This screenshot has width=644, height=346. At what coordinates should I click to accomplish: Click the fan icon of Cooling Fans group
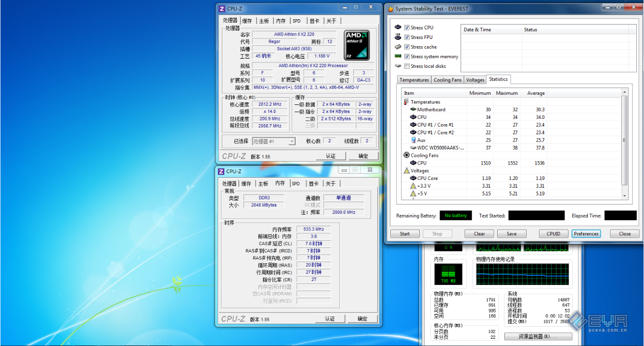click(407, 155)
